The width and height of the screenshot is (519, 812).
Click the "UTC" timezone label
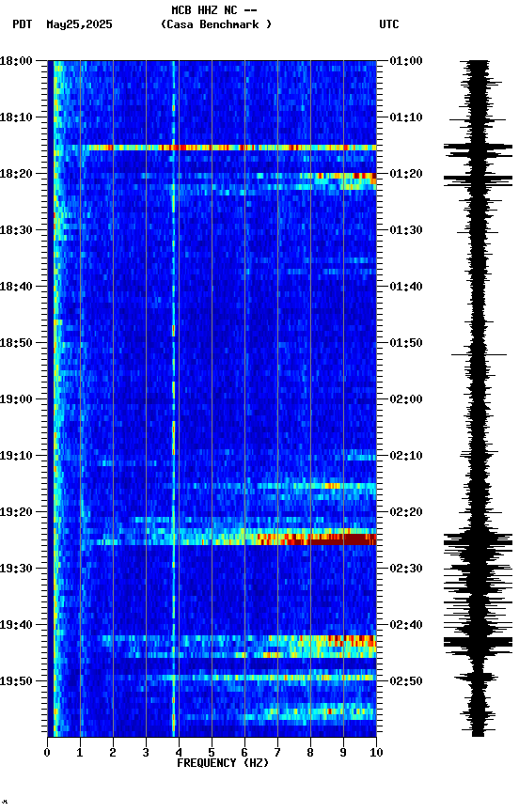(389, 24)
